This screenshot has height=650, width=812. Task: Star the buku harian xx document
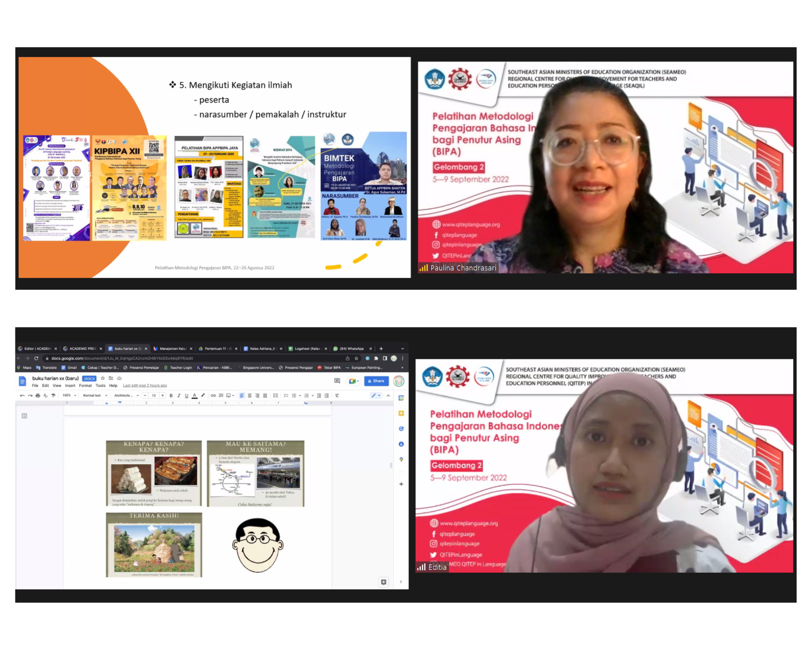coord(103,378)
